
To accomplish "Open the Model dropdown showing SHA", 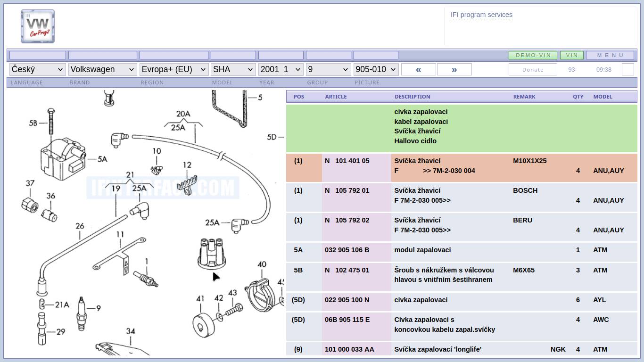I will point(233,69).
